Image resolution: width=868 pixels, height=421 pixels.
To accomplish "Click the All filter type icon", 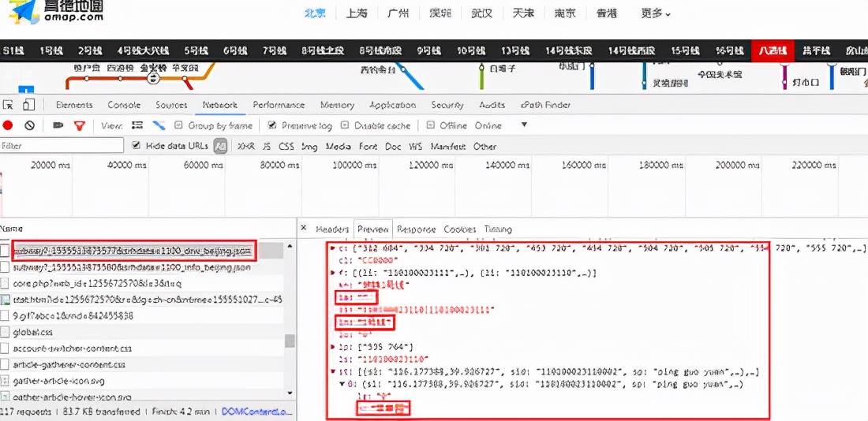I will 221,146.
